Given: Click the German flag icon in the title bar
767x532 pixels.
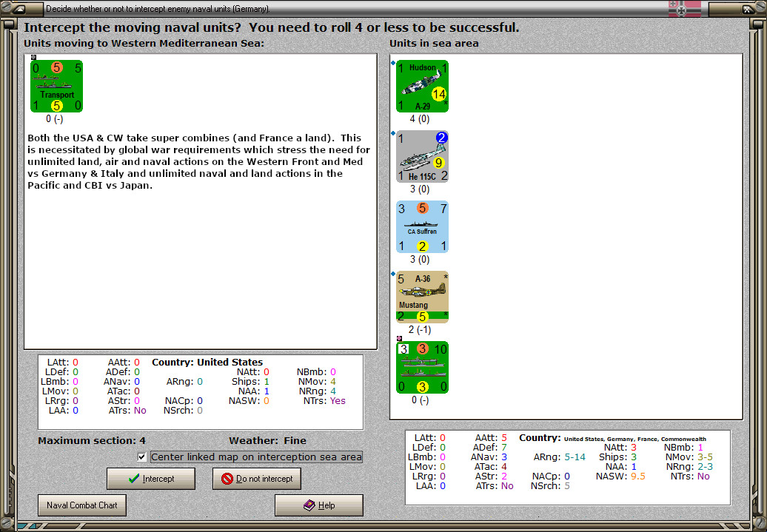Looking at the screenshot, I should click(x=686, y=8).
